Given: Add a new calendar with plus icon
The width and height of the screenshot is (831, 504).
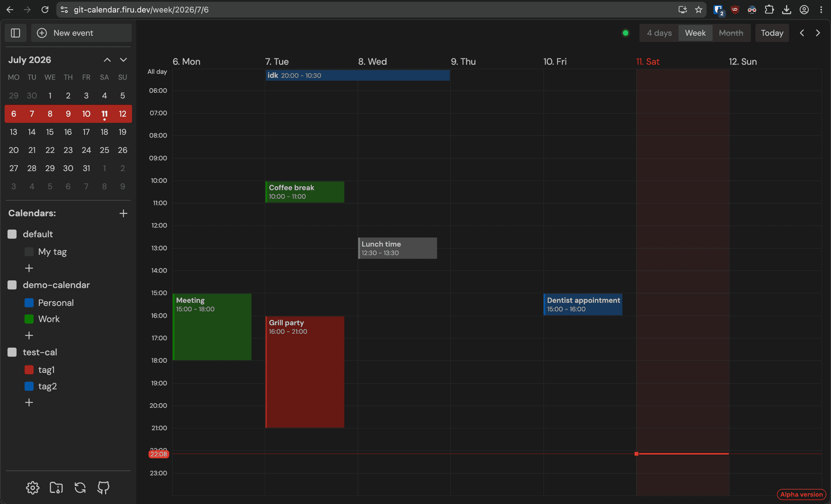Looking at the screenshot, I should tap(123, 213).
